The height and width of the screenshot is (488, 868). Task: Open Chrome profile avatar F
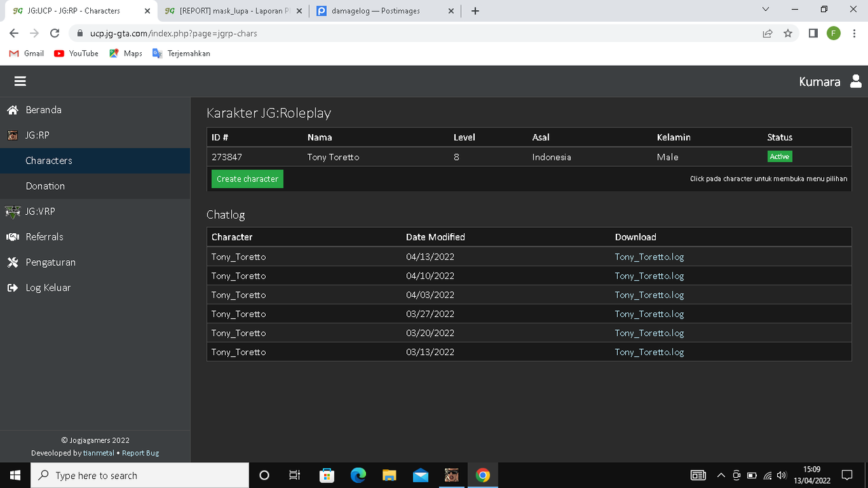tap(833, 33)
